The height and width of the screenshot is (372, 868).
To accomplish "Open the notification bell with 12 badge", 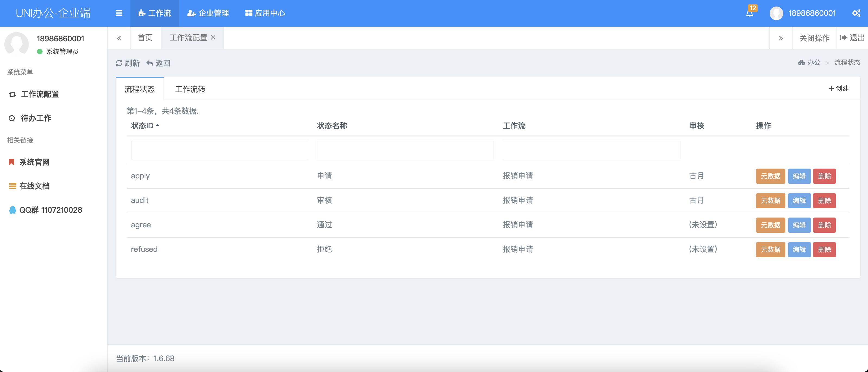I will coord(750,13).
